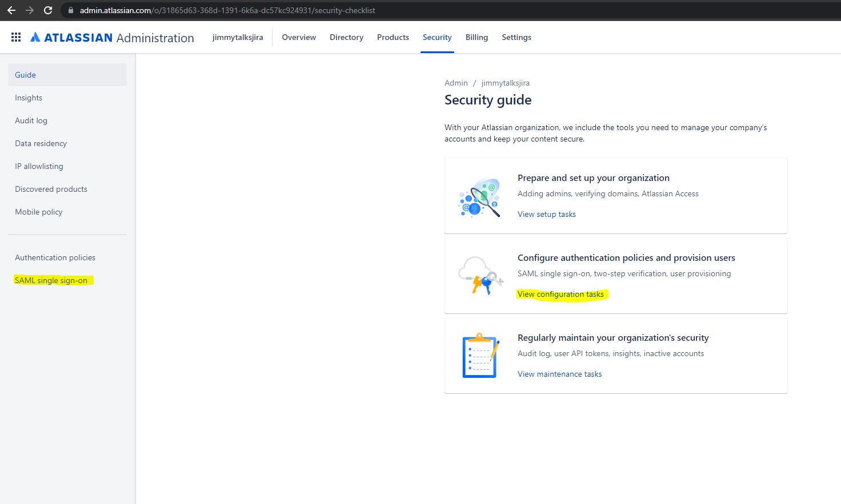Click the View maintenance tasks link
This screenshot has width=841, height=504.
point(559,374)
